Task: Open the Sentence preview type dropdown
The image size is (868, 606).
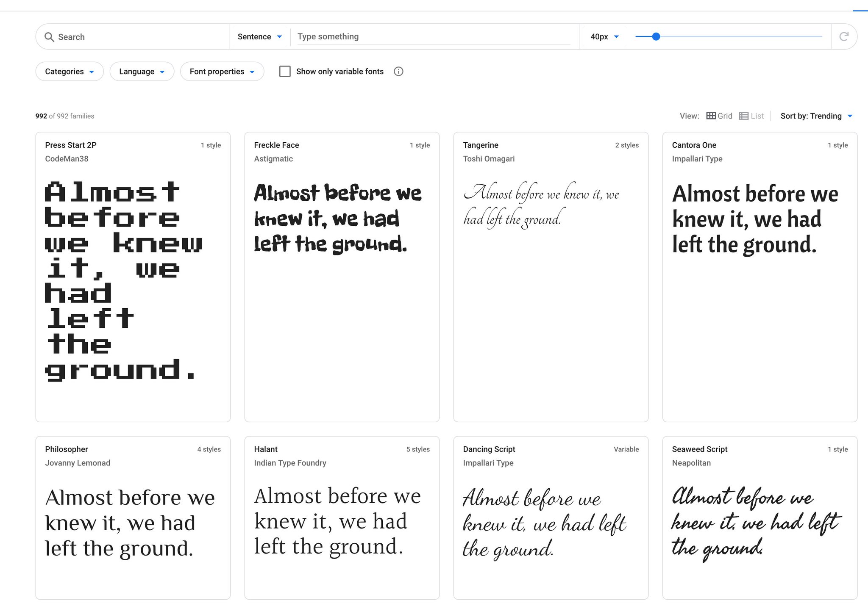Action: coord(259,37)
